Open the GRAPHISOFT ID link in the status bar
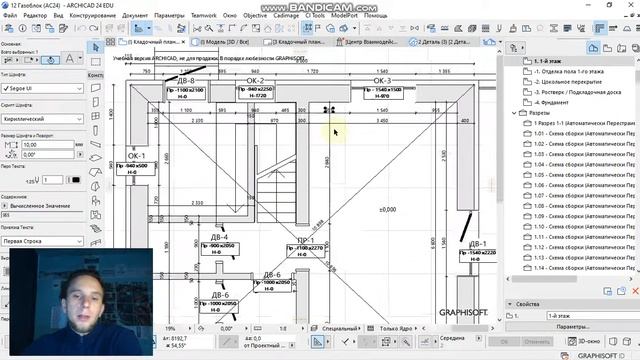 [x=601, y=356]
